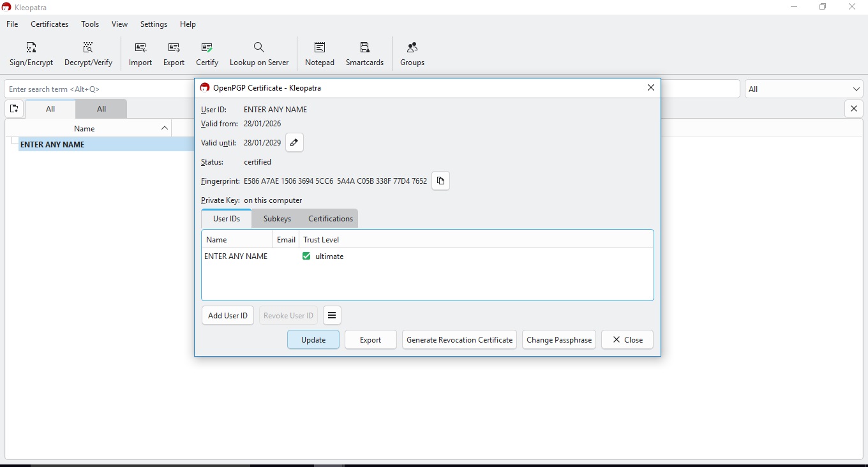Viewport: 868px width, 467px height.
Task: Close the OpenPGP Certificate dialog via title X
Action: coord(651,88)
